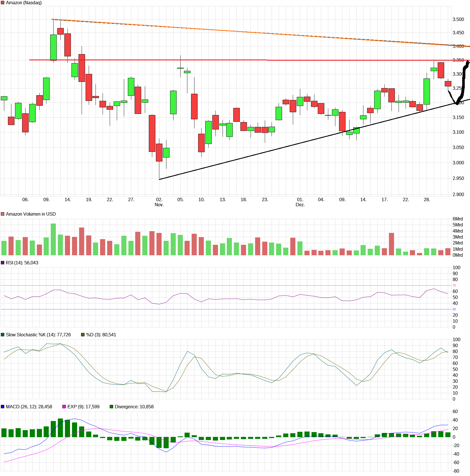Screen dimensions: 470x476
Task: Click the 2.950 price axis label
Action: click(x=458, y=178)
